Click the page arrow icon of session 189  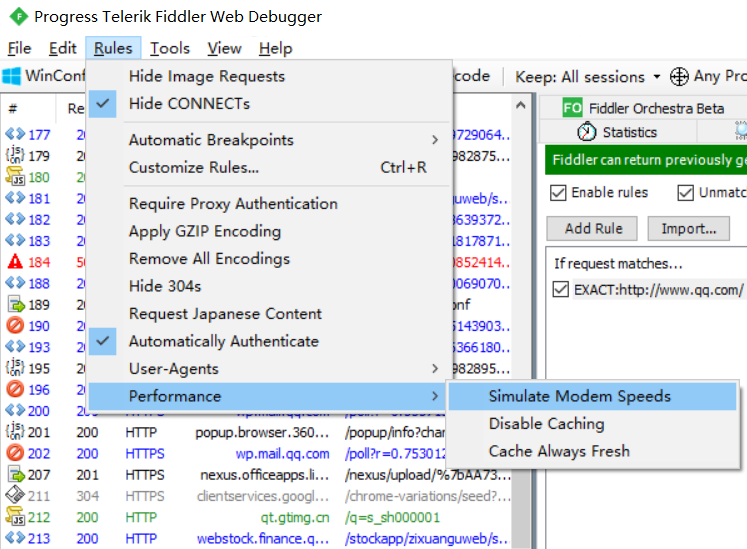(16, 304)
